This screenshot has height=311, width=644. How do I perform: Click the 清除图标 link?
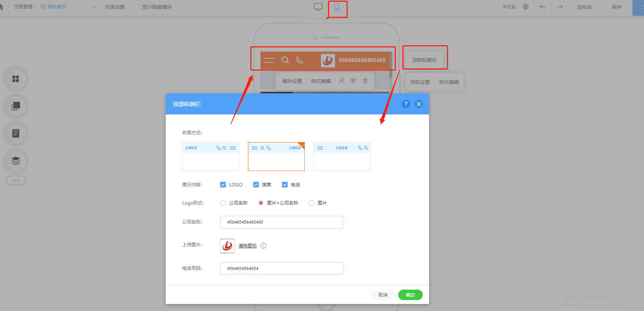tap(248, 246)
